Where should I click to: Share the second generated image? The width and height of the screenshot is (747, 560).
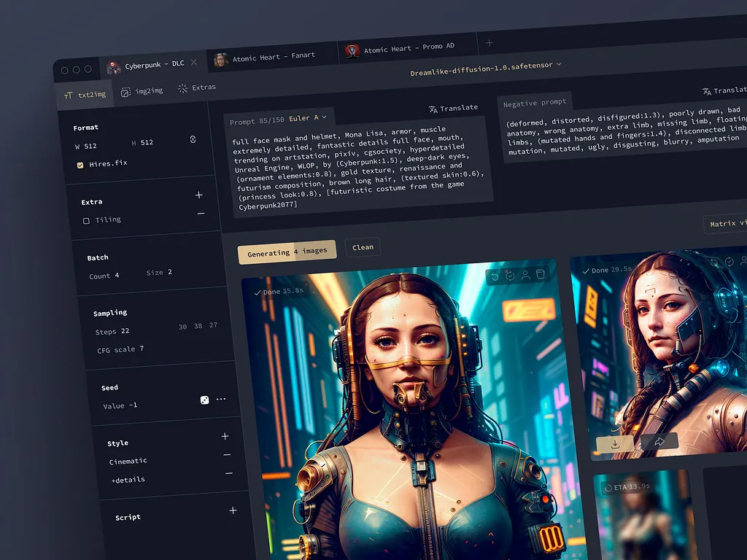tap(659, 441)
